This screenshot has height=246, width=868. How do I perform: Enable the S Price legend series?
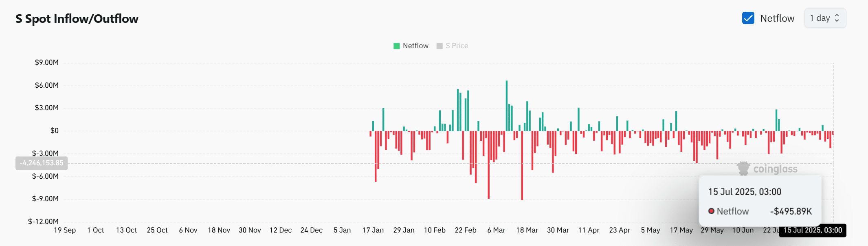[x=457, y=46]
